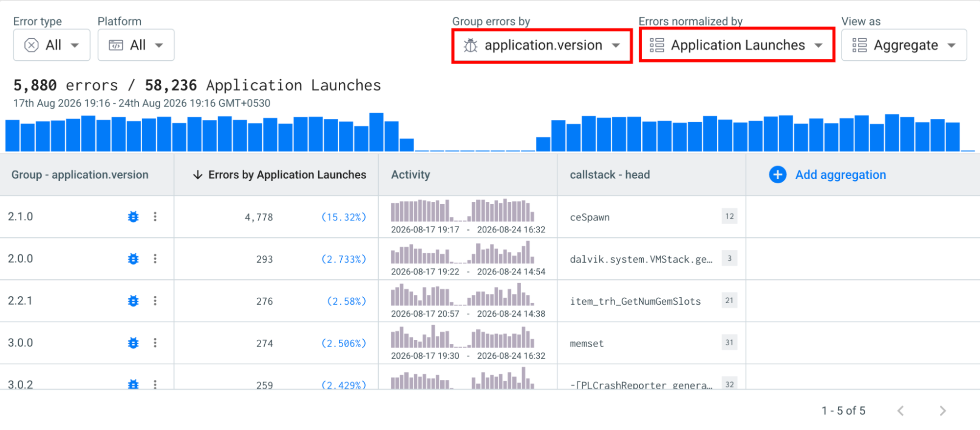Click the 12 count badge beside ceSpawn

click(729, 216)
